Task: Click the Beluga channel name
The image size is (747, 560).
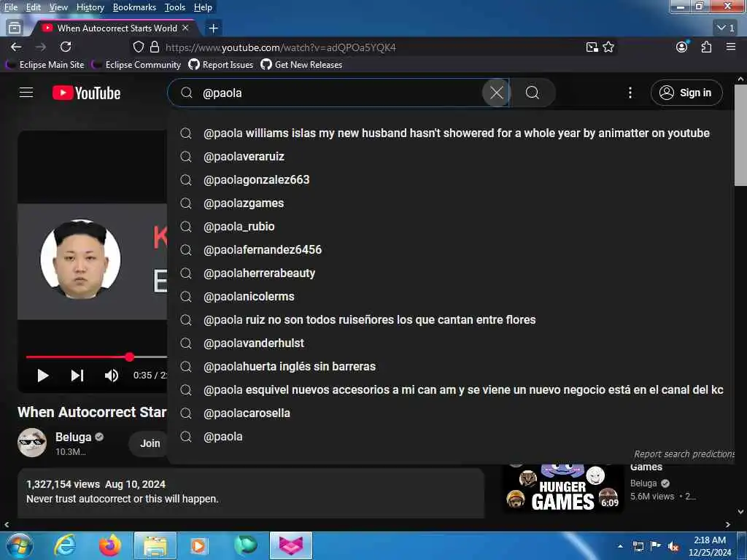Action: coord(73,437)
